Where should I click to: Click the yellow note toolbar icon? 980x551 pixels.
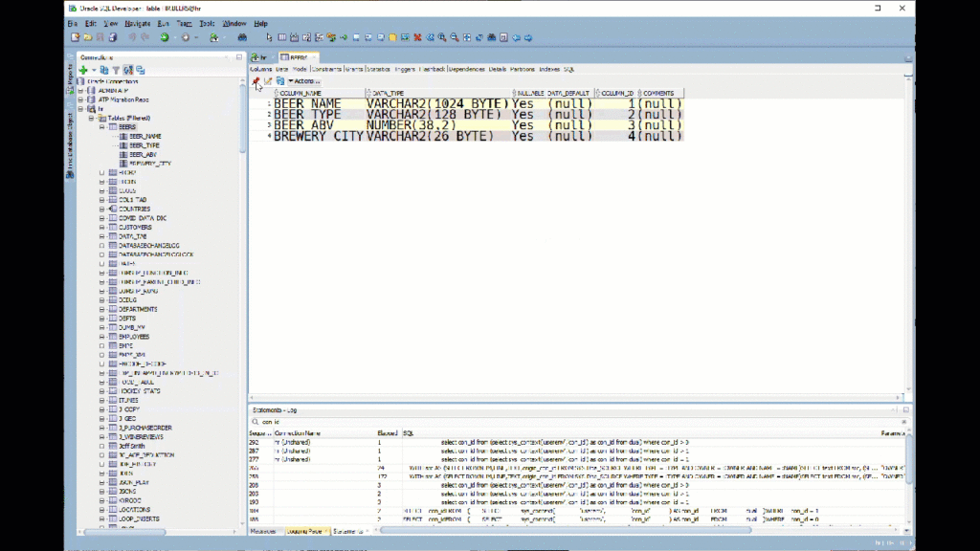[392, 37]
